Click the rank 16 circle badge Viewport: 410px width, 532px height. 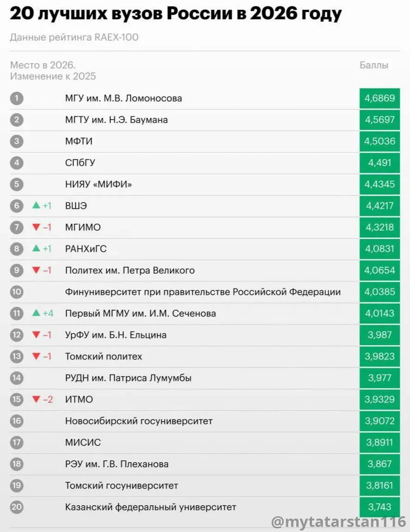coord(17,421)
